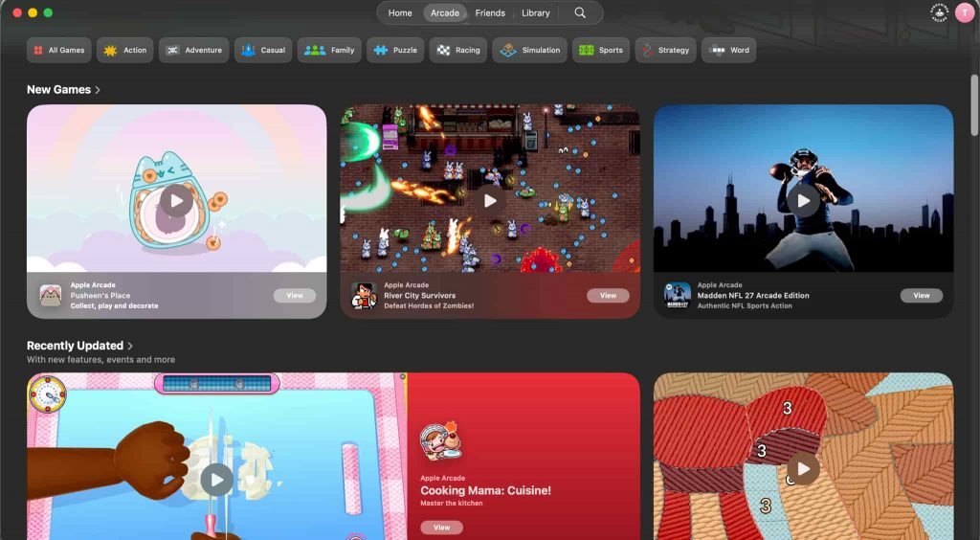
Task: Play the embroidery puzzle game preview video
Action: click(x=803, y=469)
